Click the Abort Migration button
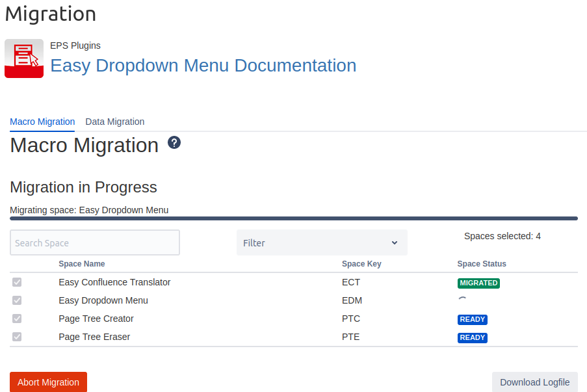 coord(48,382)
